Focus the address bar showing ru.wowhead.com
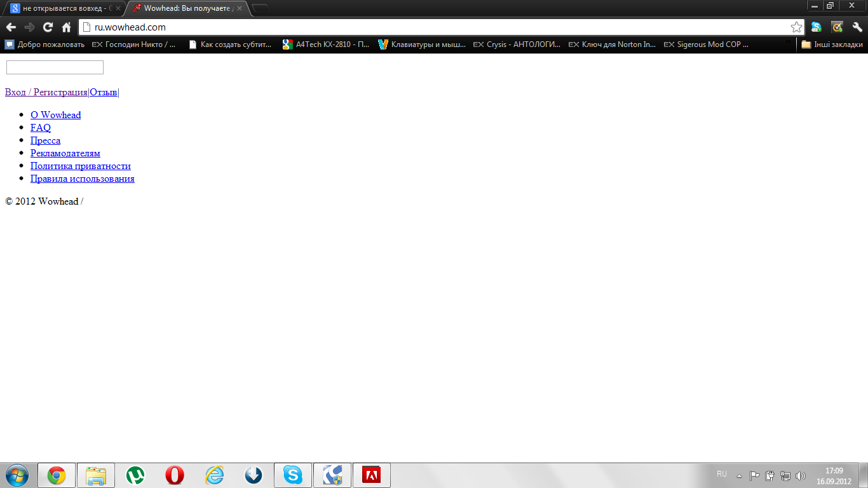Image resolution: width=868 pixels, height=488 pixels. (x=442, y=27)
